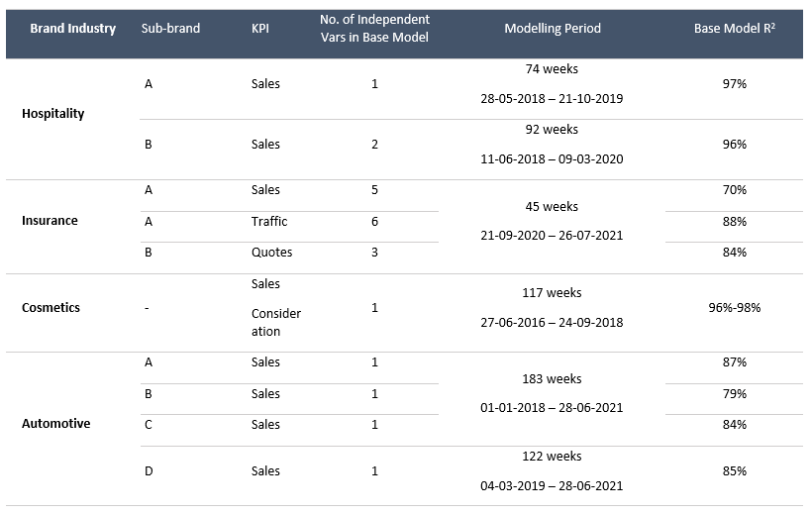Select the Modelling Period header cell

[553, 29]
